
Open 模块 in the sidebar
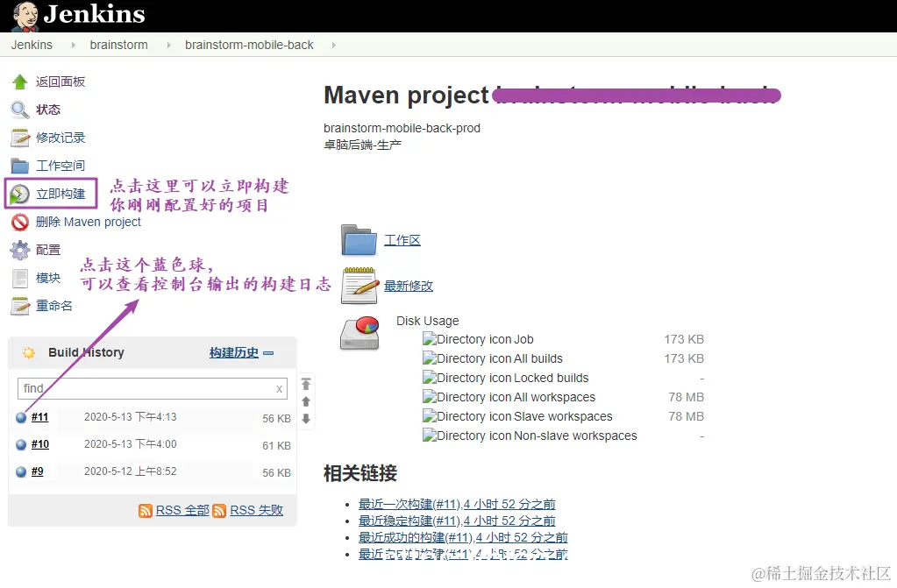pos(48,278)
